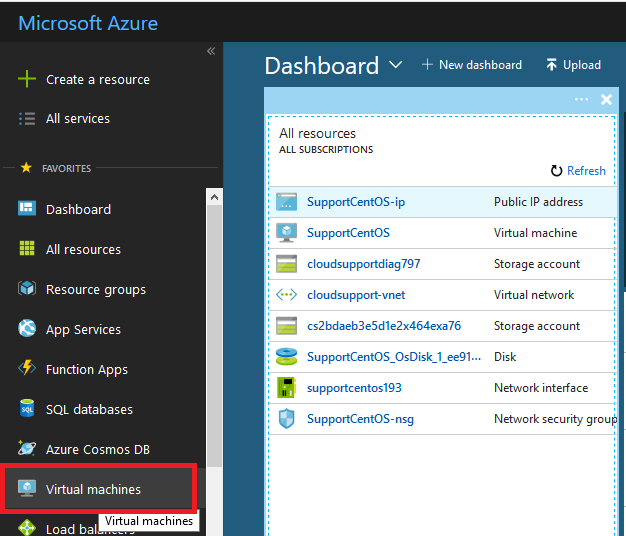This screenshot has width=626, height=536.
Task: Click the sidebar favorites scrollbar thumb
Action: click(x=214, y=336)
